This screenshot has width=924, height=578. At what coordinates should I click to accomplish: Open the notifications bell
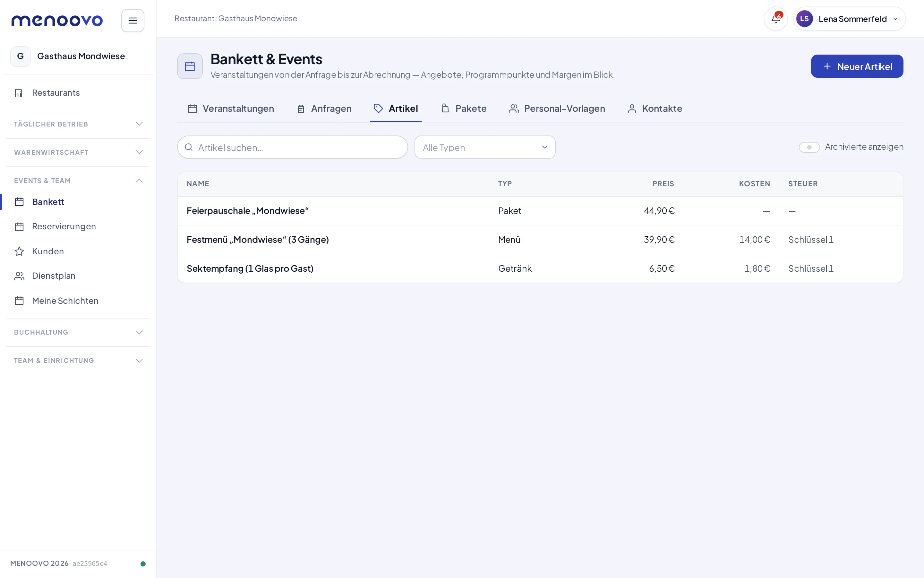tap(775, 19)
